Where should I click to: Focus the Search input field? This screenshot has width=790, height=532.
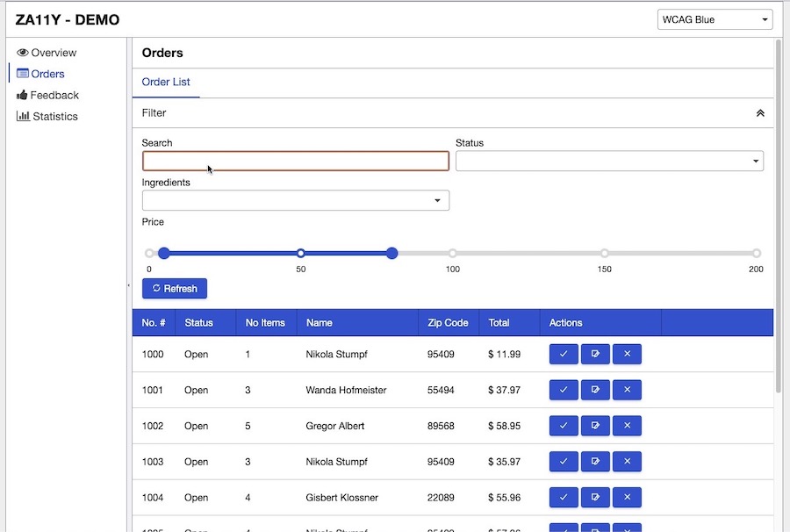tap(295, 161)
